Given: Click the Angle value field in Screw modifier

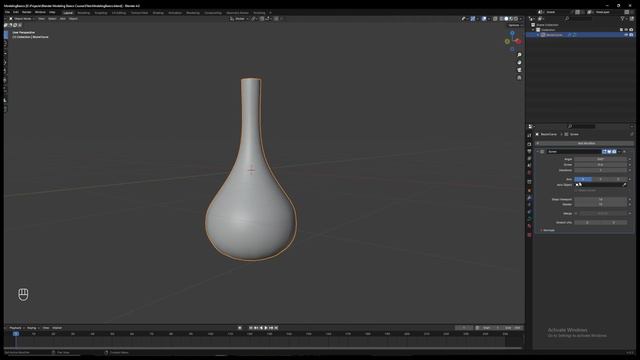Looking at the screenshot, I should pyautogui.click(x=600, y=159).
